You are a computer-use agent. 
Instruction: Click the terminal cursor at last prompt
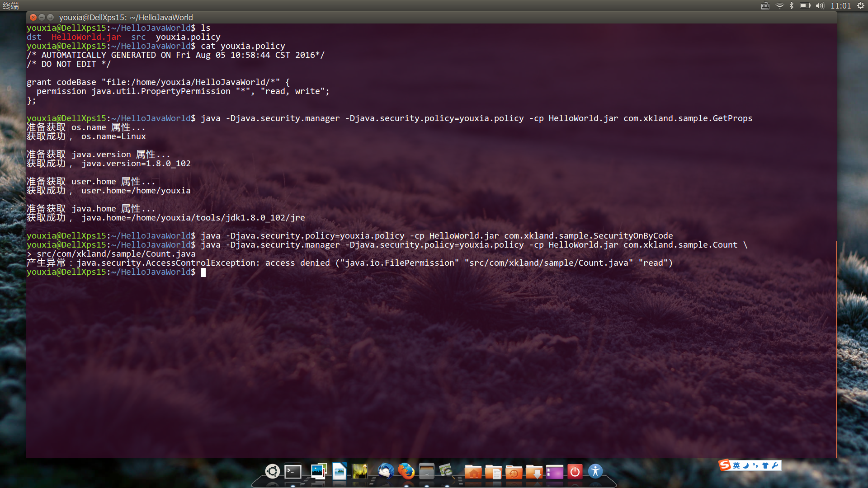(203, 272)
